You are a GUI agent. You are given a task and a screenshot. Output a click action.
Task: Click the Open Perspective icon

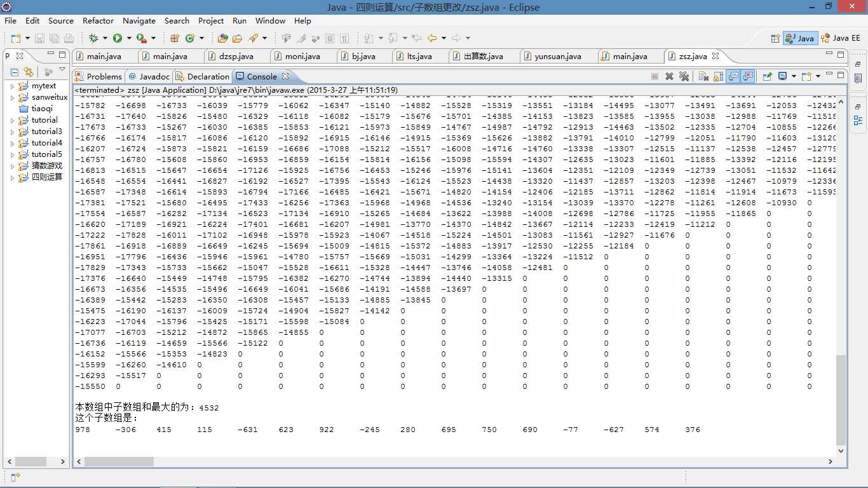775,38
